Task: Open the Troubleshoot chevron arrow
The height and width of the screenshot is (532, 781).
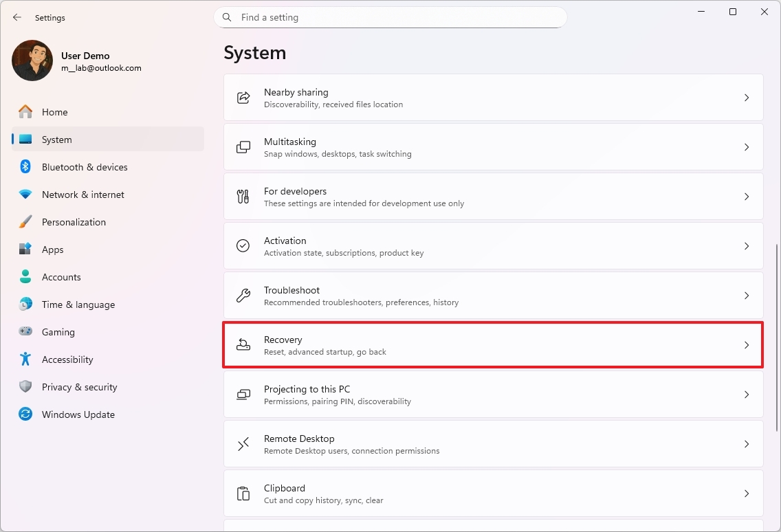Action: point(747,296)
